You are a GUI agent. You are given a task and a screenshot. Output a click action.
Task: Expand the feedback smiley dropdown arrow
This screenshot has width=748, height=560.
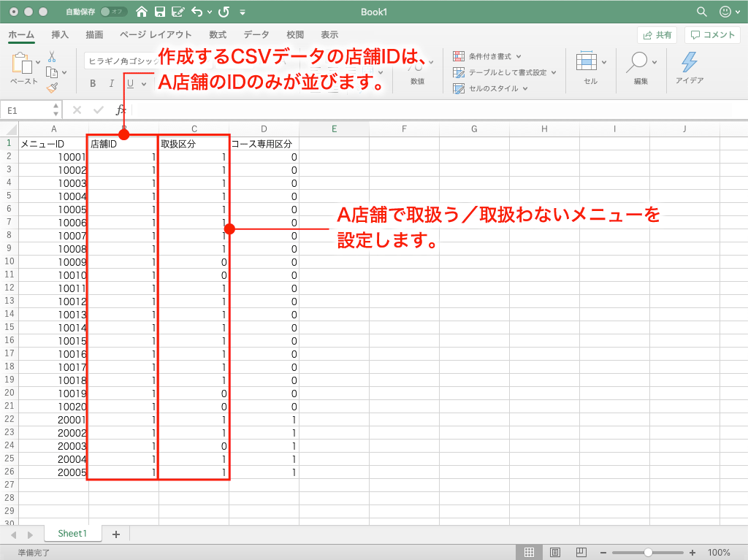point(739,12)
